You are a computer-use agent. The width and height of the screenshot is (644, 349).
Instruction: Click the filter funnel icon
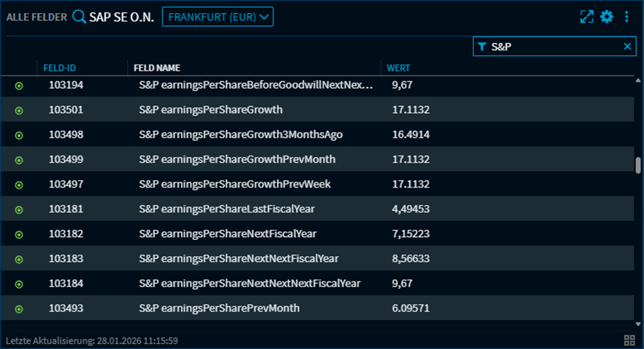(482, 47)
